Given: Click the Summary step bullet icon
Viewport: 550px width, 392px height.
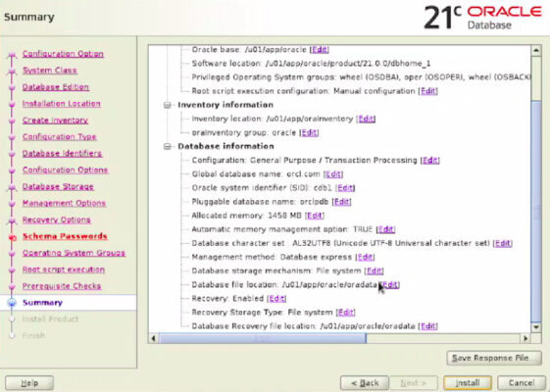Looking at the screenshot, I should (x=12, y=303).
